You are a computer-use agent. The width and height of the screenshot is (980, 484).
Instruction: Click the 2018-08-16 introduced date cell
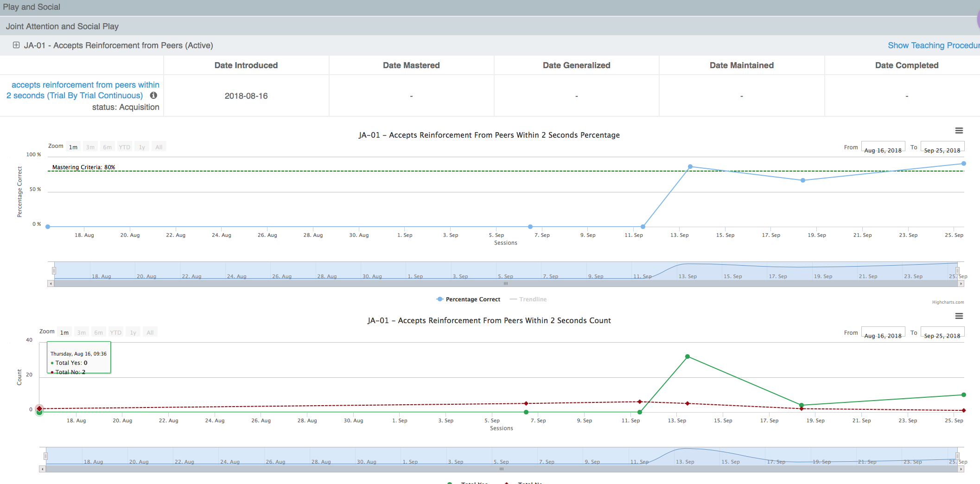point(246,96)
